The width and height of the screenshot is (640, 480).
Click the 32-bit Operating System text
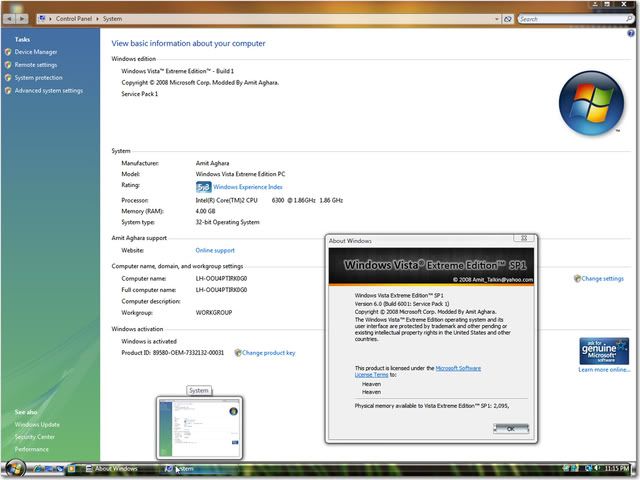coord(227,222)
